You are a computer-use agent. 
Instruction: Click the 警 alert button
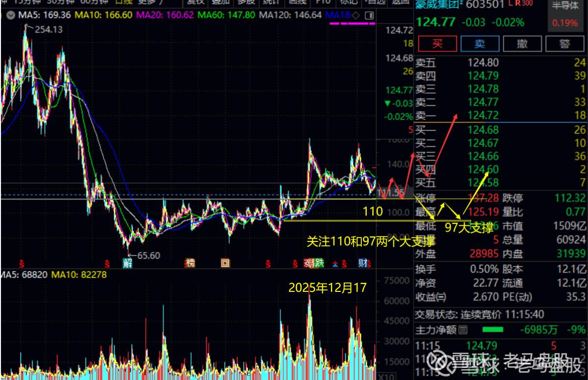point(564,44)
